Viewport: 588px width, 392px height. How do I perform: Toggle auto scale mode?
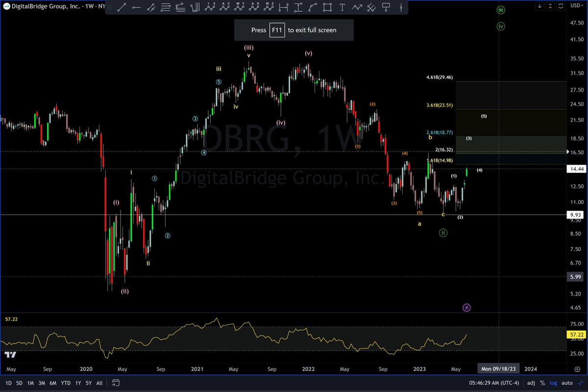(x=567, y=383)
